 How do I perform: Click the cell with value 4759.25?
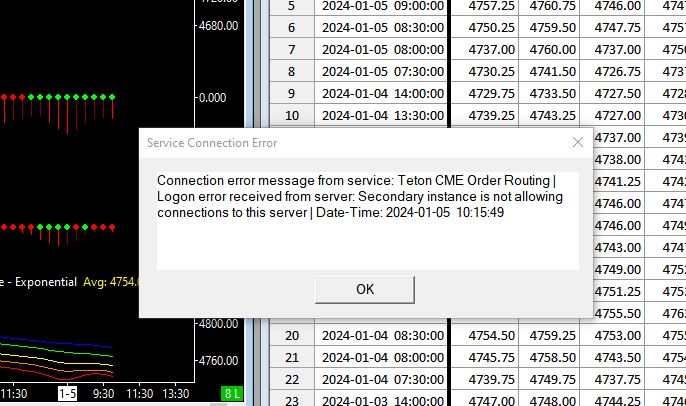550,335
